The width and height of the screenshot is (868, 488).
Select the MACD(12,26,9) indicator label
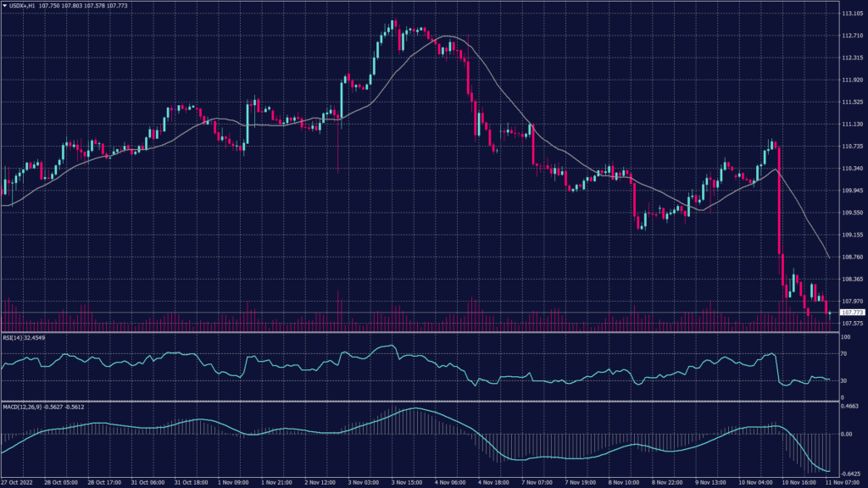click(20, 408)
